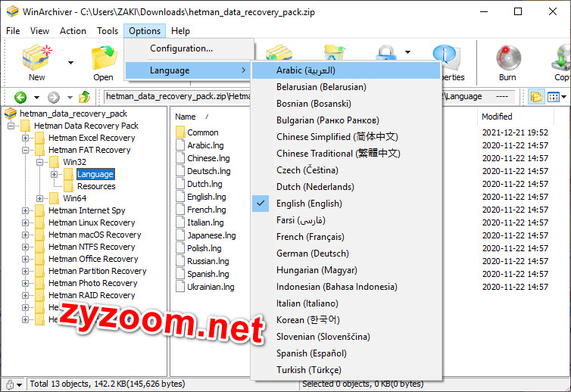
Task: Select Belarusian language
Action: point(346,87)
